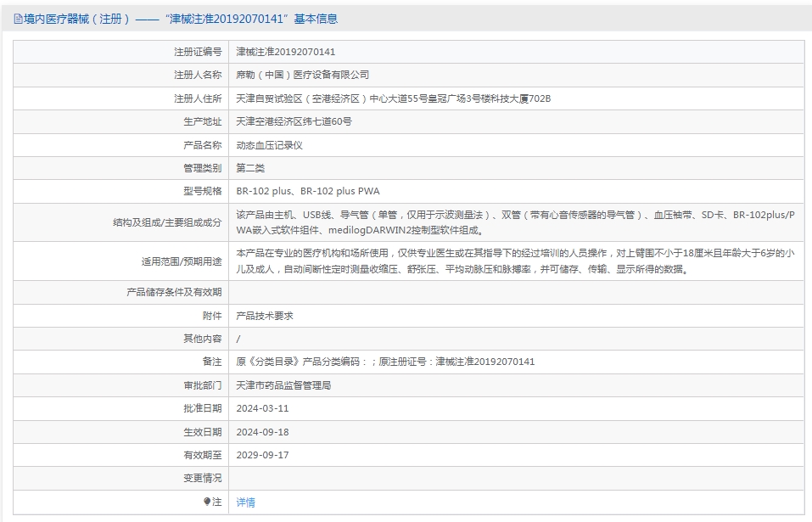Click the 备注 label
This screenshot has width=812, height=522.
212,362
